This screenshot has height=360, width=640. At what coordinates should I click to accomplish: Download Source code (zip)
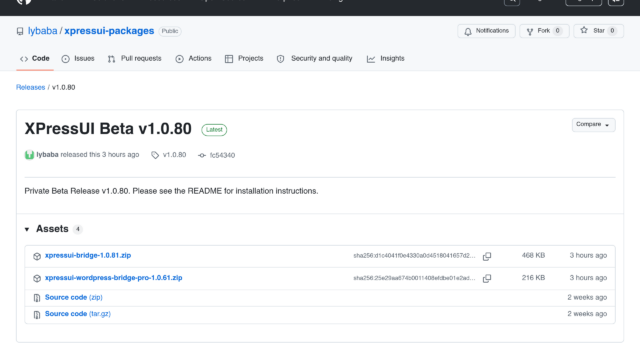pyautogui.click(x=73, y=298)
